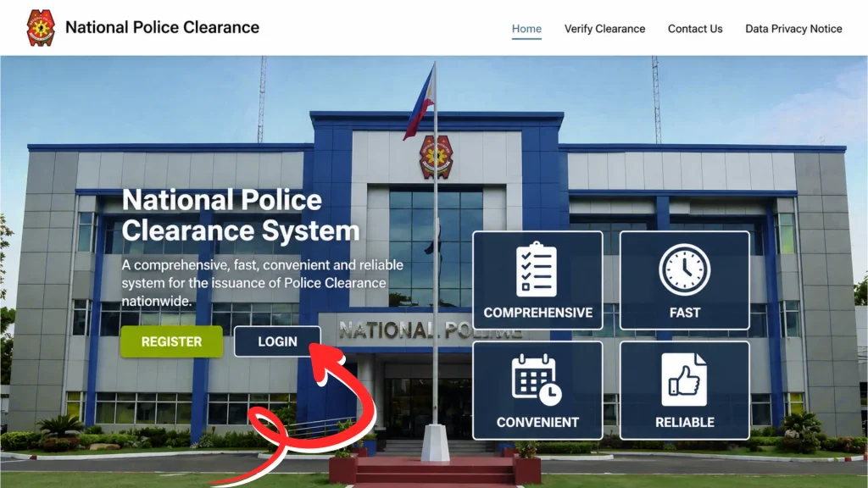Open the Contact Us page
The width and height of the screenshot is (868, 488).
pos(695,29)
